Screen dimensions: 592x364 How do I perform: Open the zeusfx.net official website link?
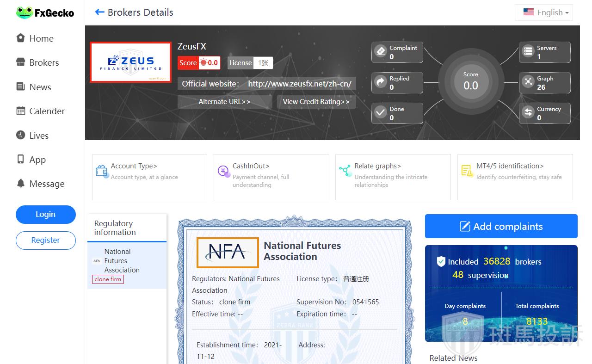point(299,84)
